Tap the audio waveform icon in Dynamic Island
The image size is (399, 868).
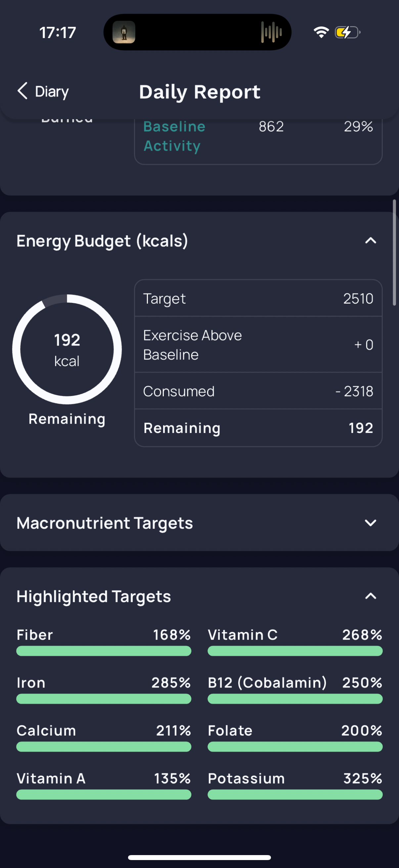point(271,32)
